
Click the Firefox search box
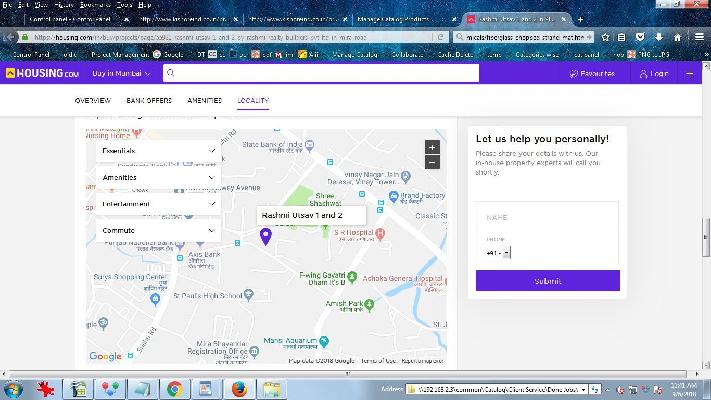coord(524,38)
